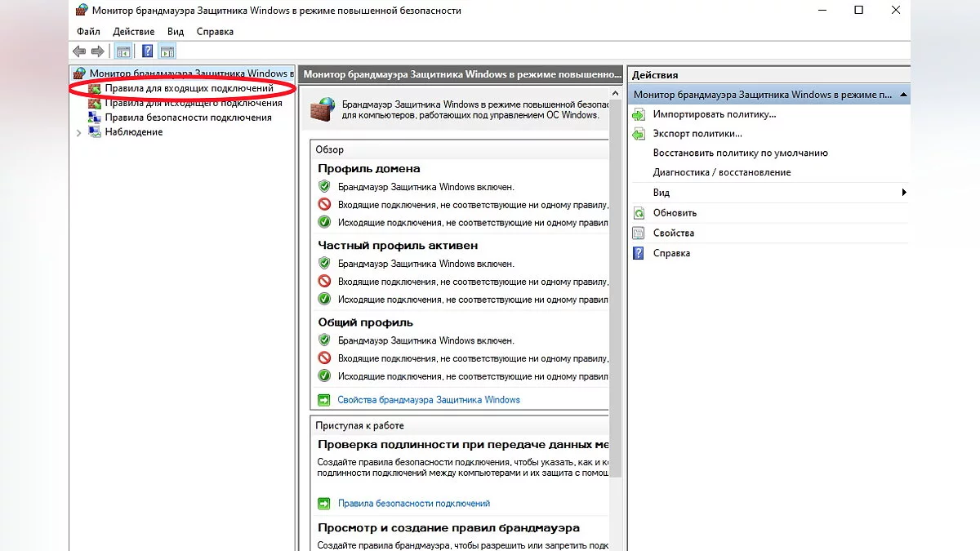The image size is (980, 551).
Task: Click the app icon in the title bar
Action: (x=80, y=11)
